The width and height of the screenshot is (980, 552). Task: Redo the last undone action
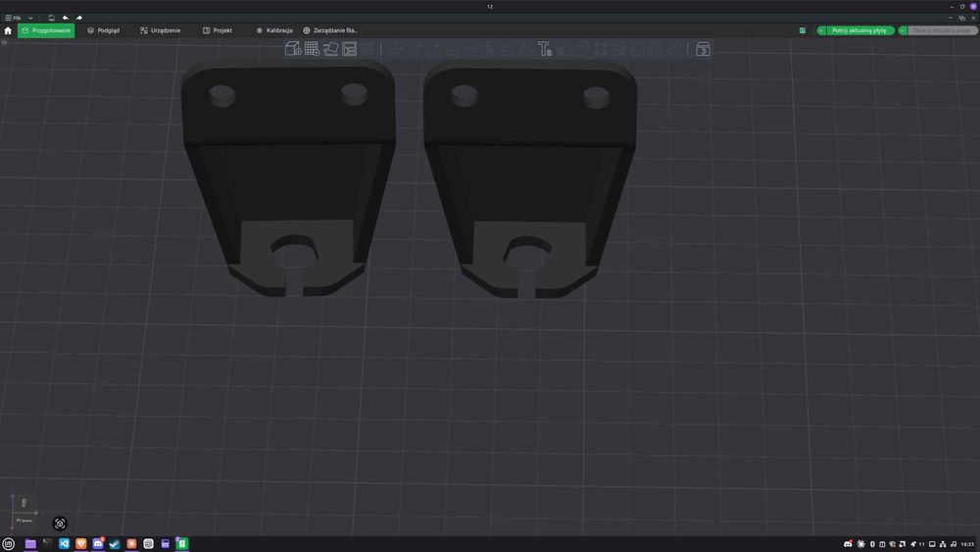tap(78, 18)
